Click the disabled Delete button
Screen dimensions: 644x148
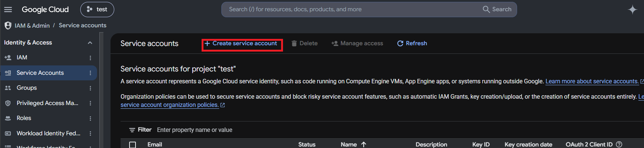(x=304, y=43)
